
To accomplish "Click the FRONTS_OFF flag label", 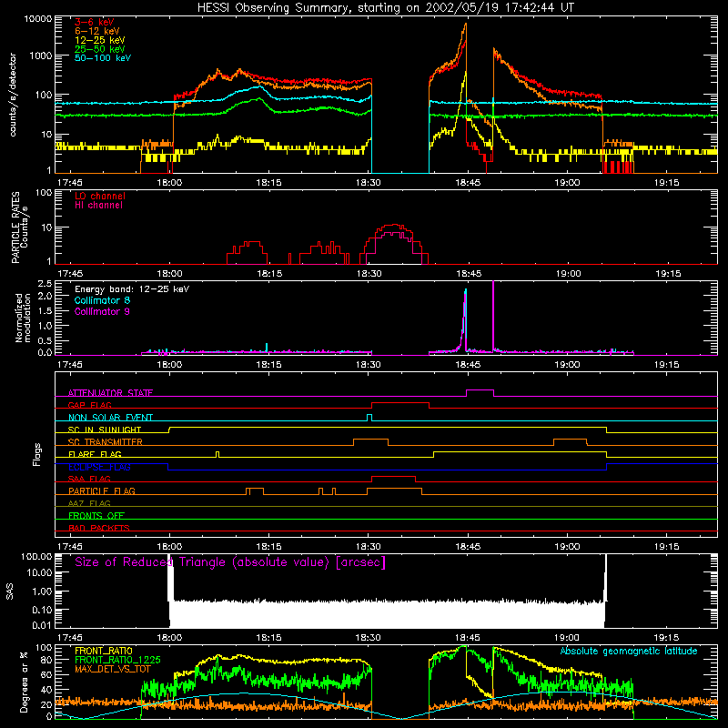I will click(x=96, y=515).
